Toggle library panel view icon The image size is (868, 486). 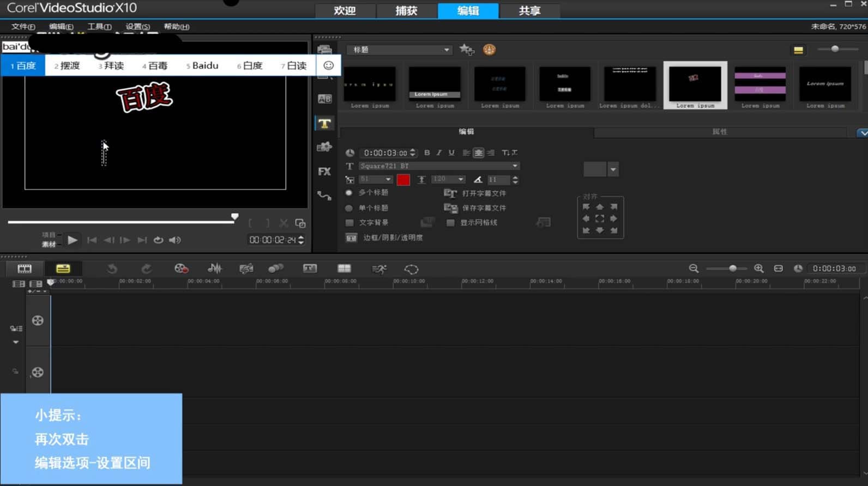[798, 50]
